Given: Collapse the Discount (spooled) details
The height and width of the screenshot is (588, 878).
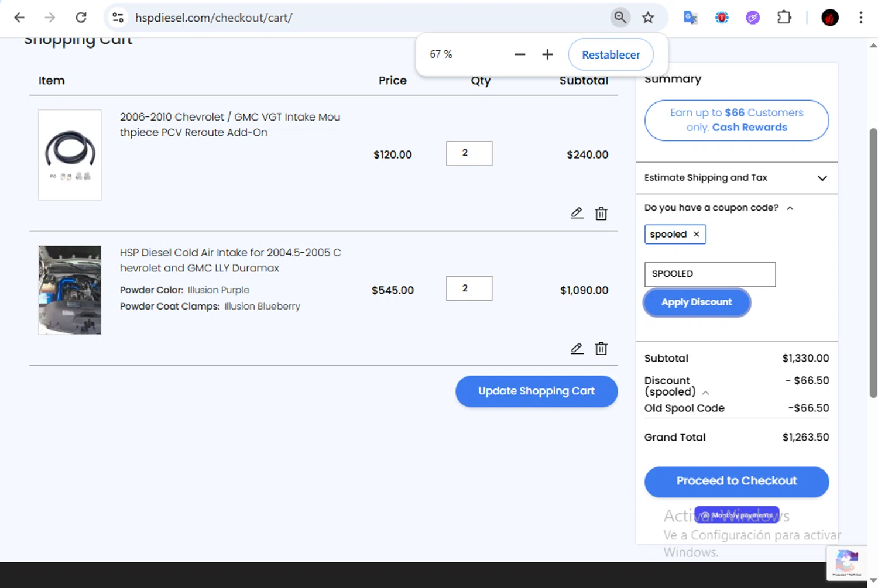Looking at the screenshot, I should click(705, 393).
